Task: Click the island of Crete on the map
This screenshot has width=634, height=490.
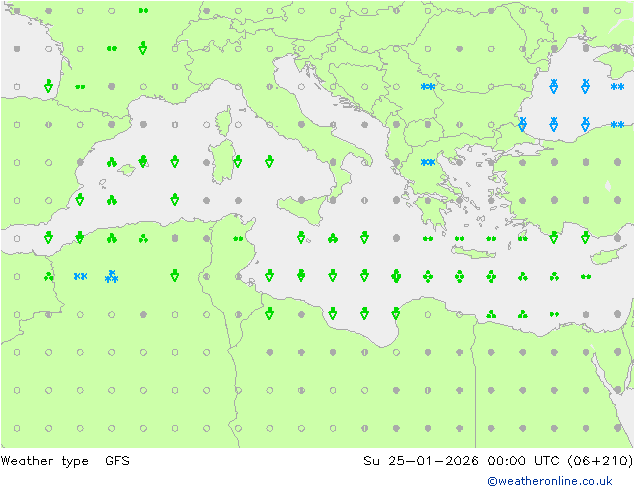Action: [x=473, y=251]
